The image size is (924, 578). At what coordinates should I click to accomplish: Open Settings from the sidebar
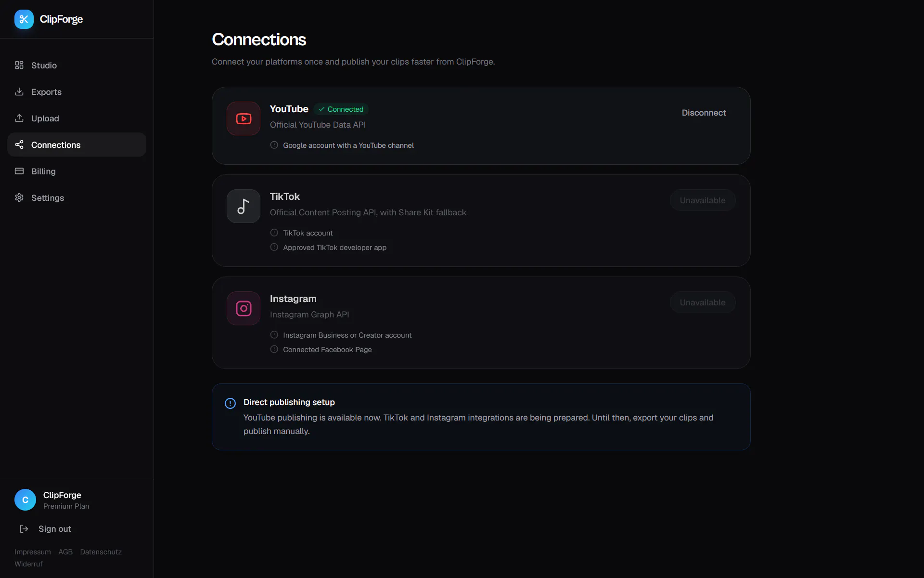pos(77,197)
